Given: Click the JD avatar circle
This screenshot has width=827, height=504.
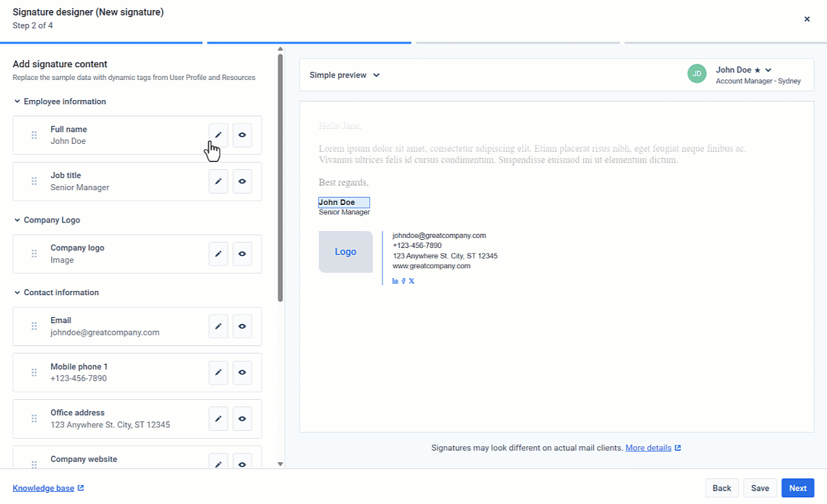Looking at the screenshot, I should pyautogui.click(x=697, y=74).
